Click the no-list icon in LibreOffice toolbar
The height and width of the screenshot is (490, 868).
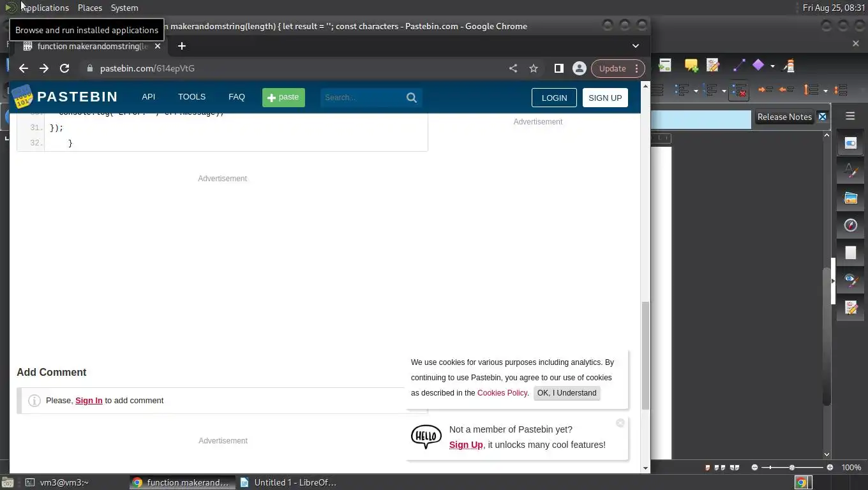pos(739,91)
